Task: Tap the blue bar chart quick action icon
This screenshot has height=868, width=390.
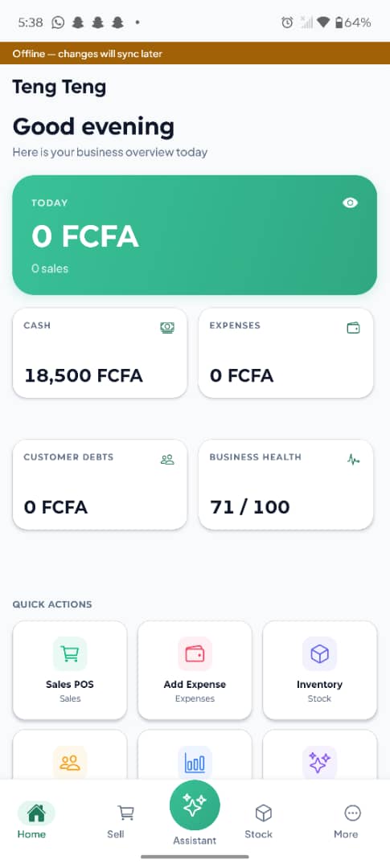Action: 195,764
